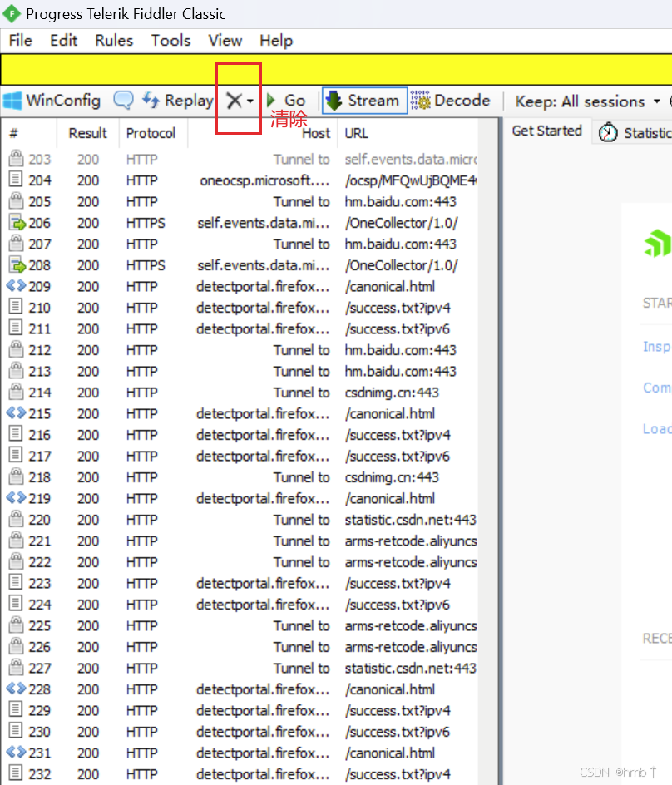Click document icon of session 223
This screenshot has width=672, height=785.
(16, 582)
